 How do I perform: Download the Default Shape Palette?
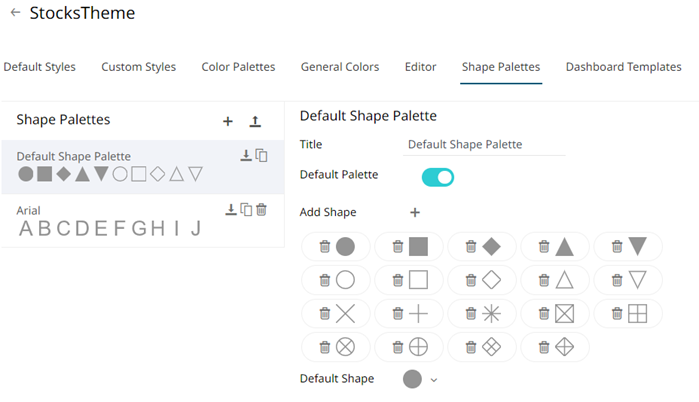point(246,155)
